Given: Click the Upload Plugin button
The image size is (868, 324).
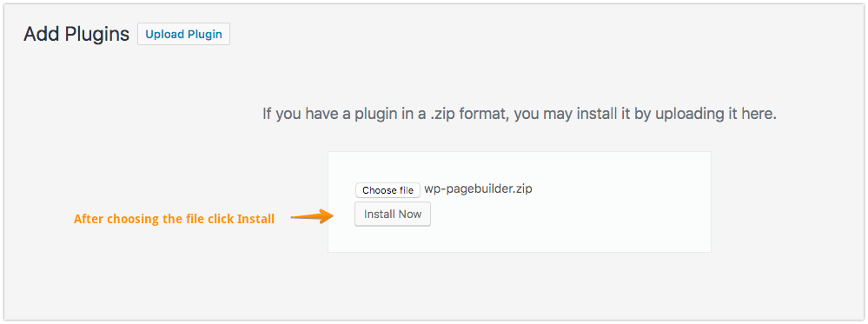Looking at the screenshot, I should click(x=183, y=35).
